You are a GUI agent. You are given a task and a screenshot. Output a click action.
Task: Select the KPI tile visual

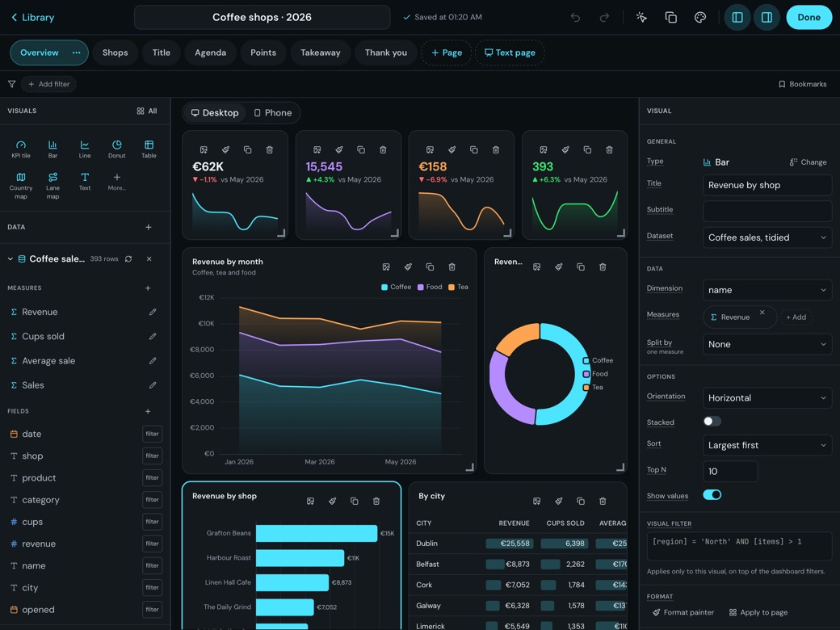click(x=21, y=149)
